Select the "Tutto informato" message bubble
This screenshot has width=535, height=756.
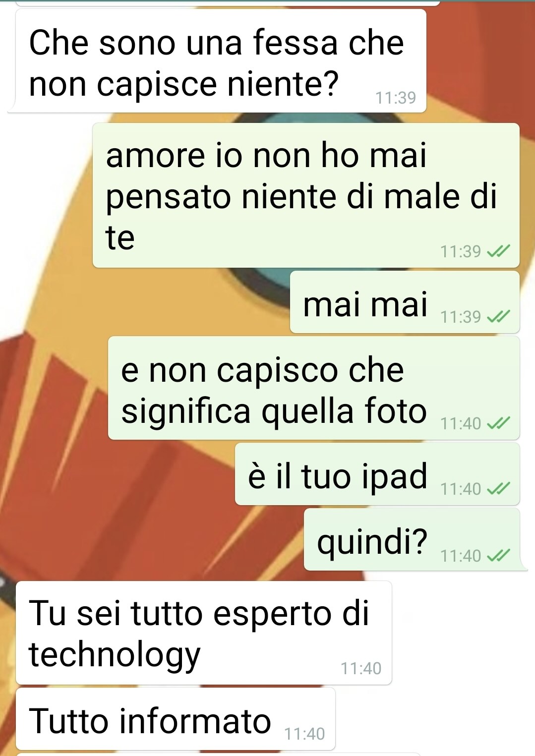[176, 719]
